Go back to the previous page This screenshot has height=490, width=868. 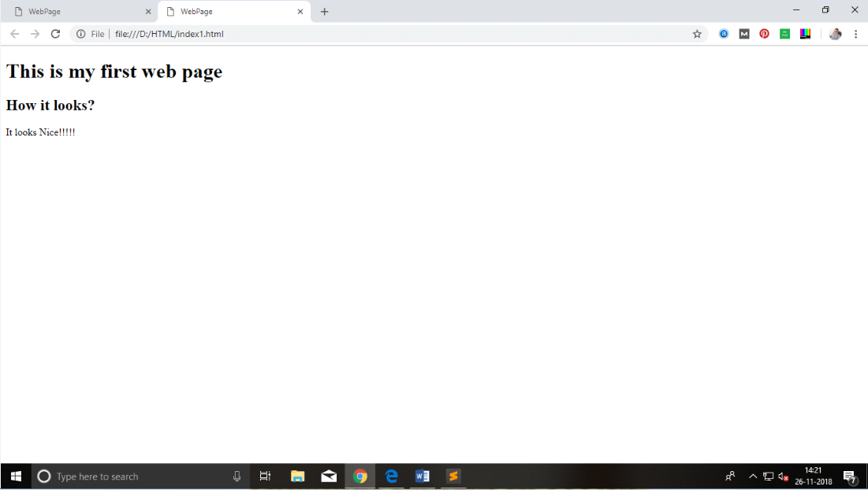[15, 34]
